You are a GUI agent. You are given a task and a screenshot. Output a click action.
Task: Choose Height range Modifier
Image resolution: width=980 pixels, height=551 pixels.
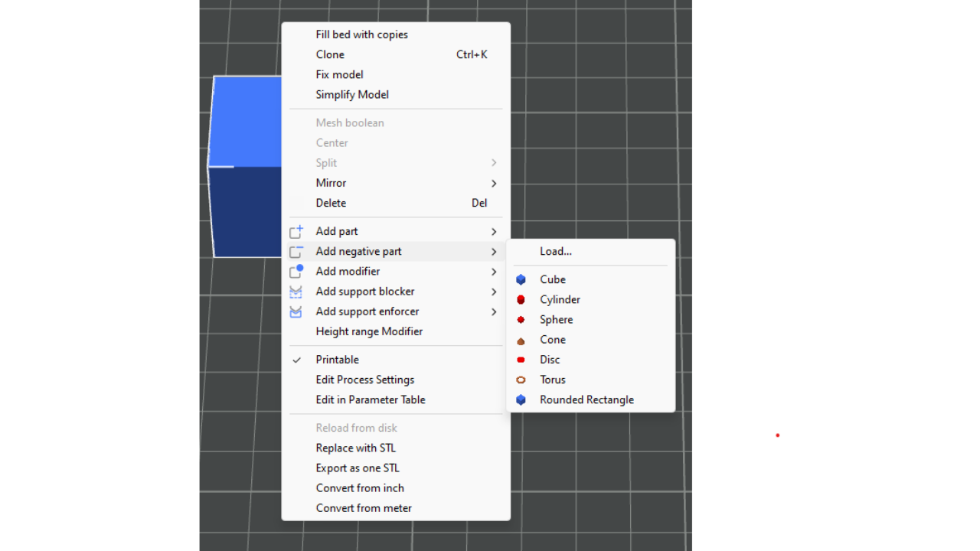pyautogui.click(x=369, y=331)
